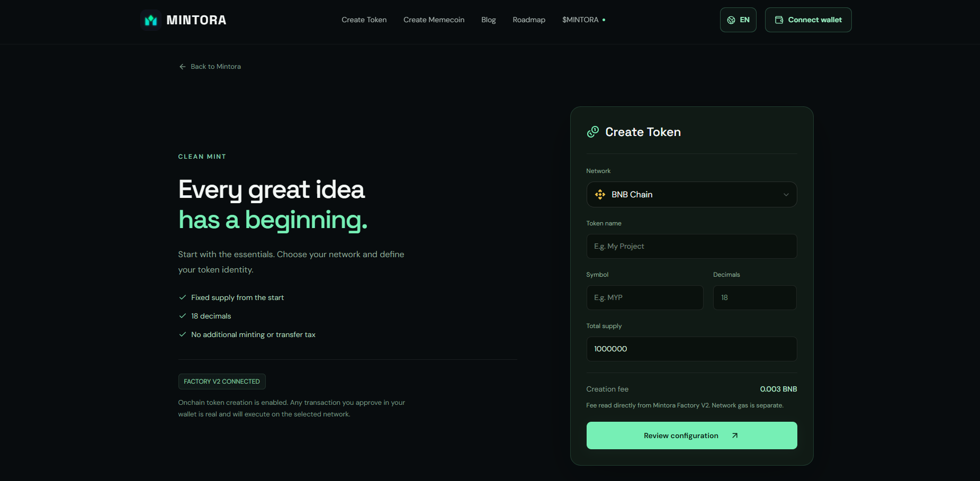This screenshot has height=481, width=980.
Task: Click the globe language icon
Action: (x=731, y=20)
